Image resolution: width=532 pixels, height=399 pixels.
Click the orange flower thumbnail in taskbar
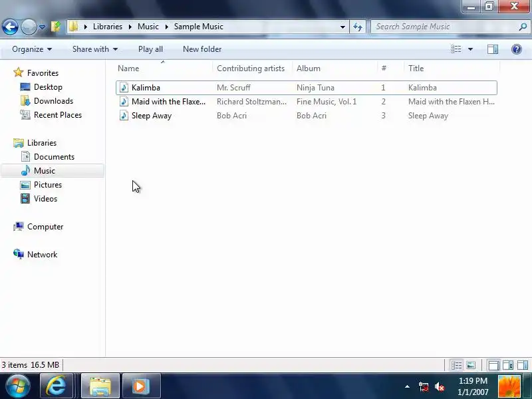point(509,386)
